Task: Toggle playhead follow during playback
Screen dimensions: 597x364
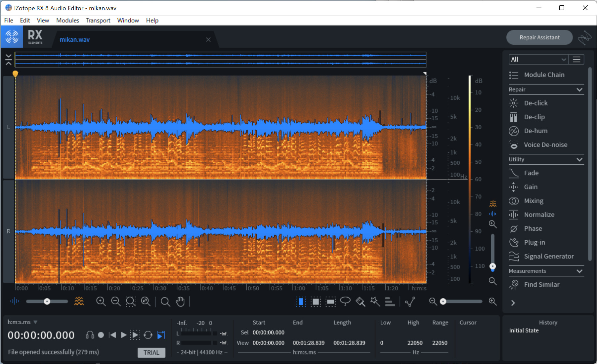Action: tap(161, 335)
